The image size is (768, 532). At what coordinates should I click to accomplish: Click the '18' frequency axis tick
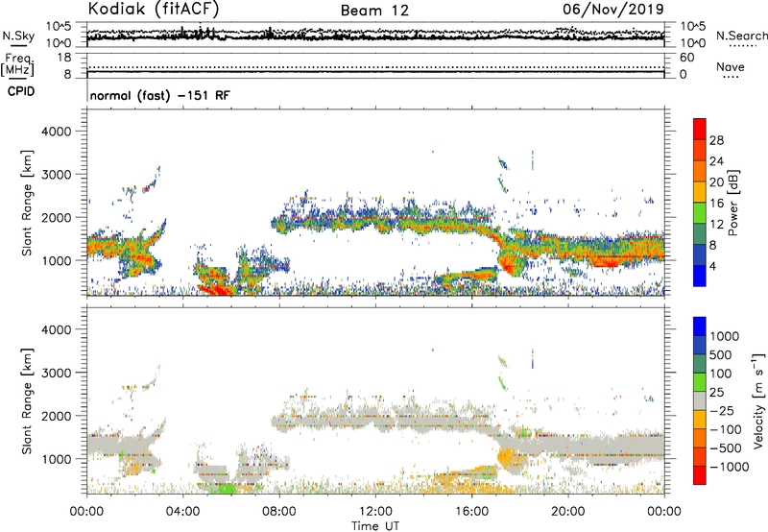point(64,58)
